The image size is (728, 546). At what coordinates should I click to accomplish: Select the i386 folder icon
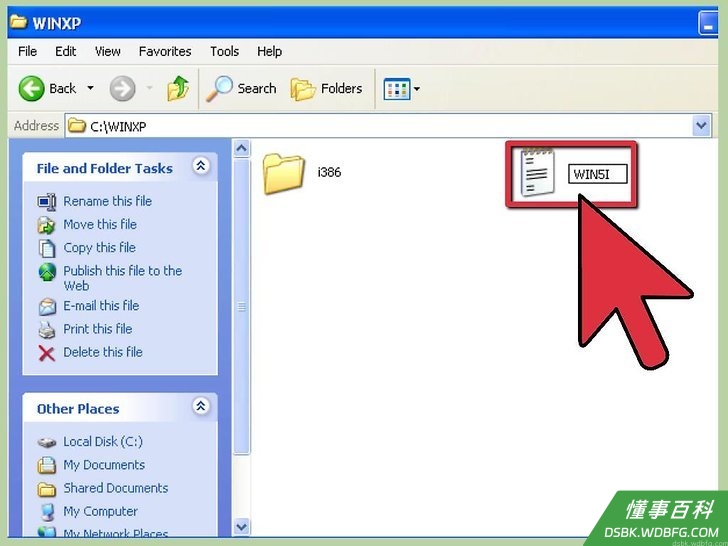[283, 173]
